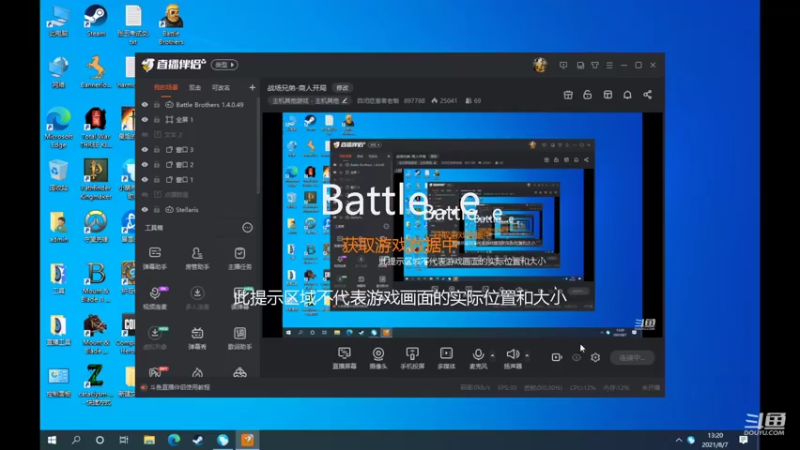Open Steam from the taskbar
The image size is (800, 450).
tap(198, 440)
